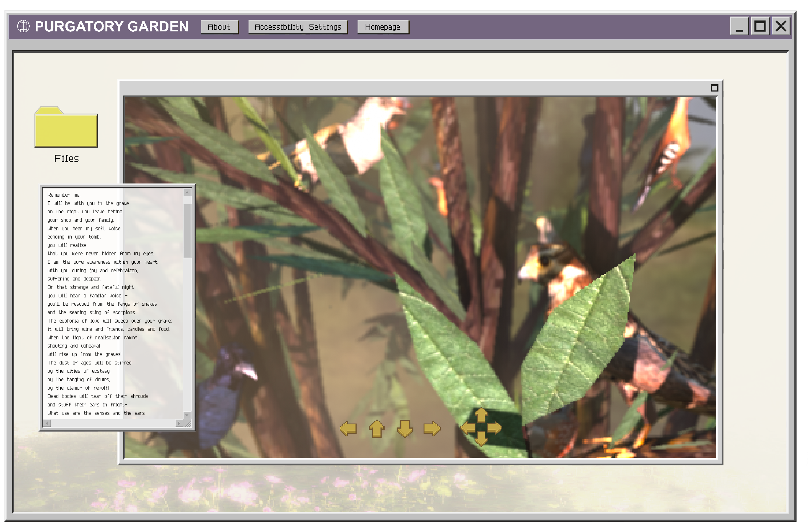
Task: Open the About menu
Action: click(x=219, y=27)
